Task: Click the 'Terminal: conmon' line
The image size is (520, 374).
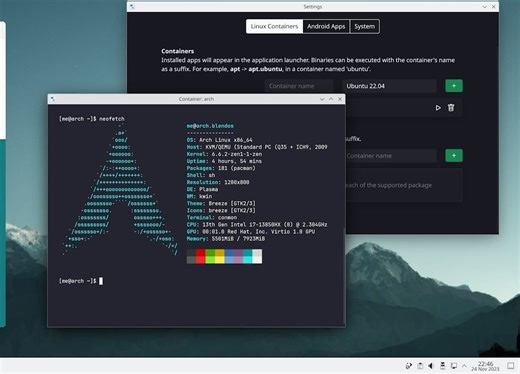Action: pos(212,217)
